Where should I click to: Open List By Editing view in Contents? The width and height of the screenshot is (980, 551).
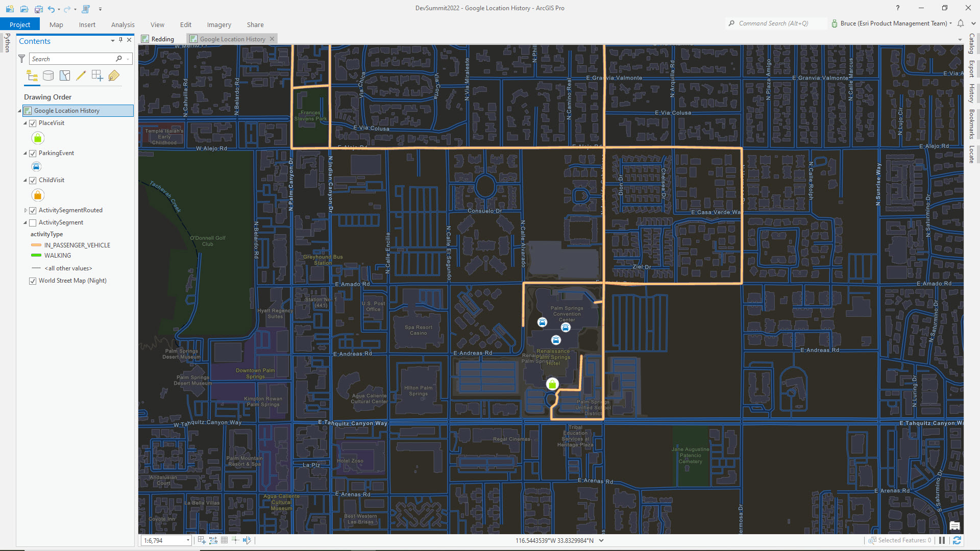81,76
